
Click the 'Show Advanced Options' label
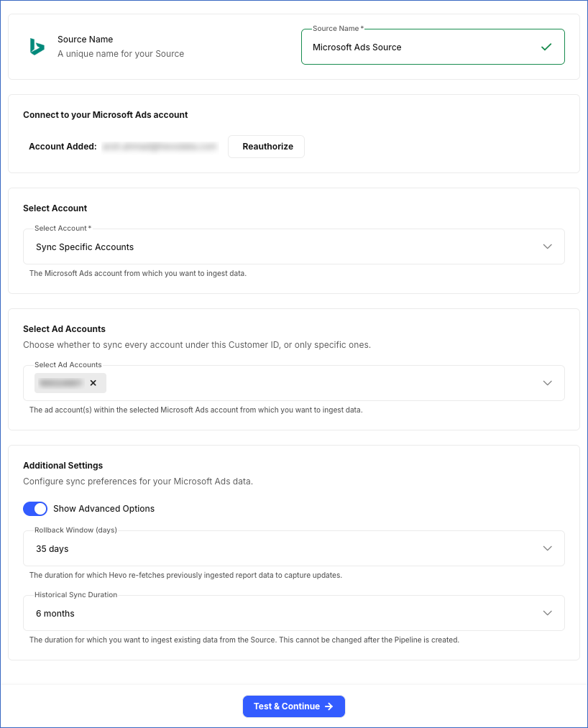tap(104, 509)
